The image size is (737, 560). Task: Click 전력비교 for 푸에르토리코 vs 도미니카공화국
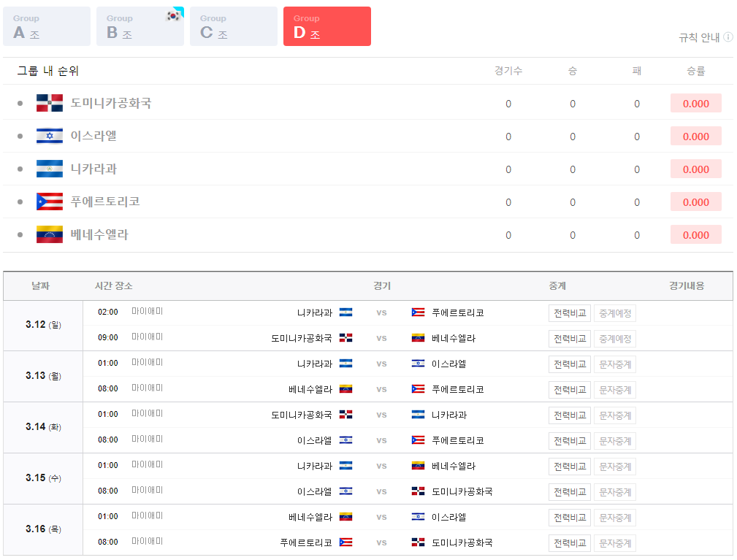[570, 543]
